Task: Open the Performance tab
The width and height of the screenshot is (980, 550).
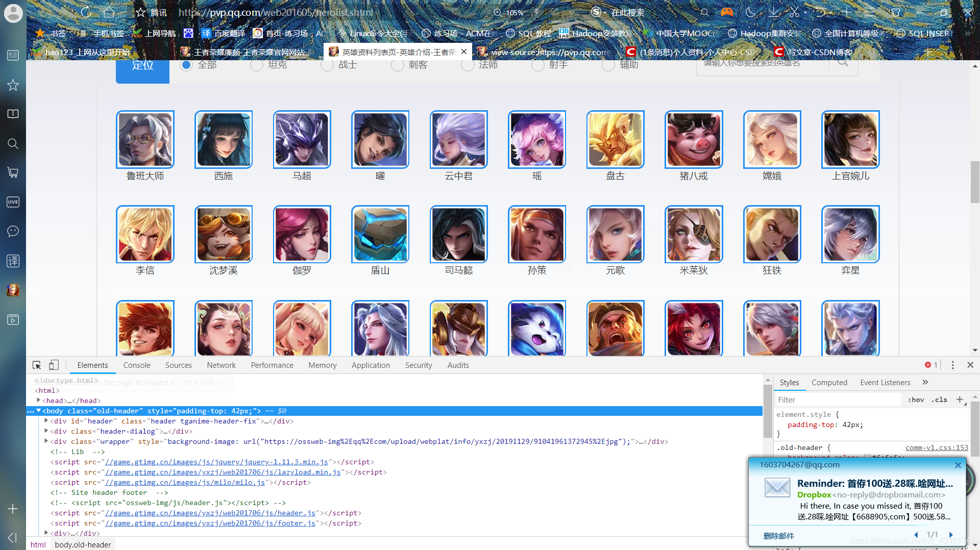Action: pyautogui.click(x=272, y=365)
